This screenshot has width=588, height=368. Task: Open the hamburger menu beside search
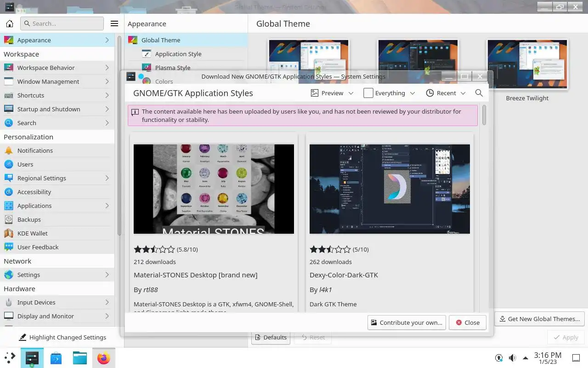click(x=114, y=23)
